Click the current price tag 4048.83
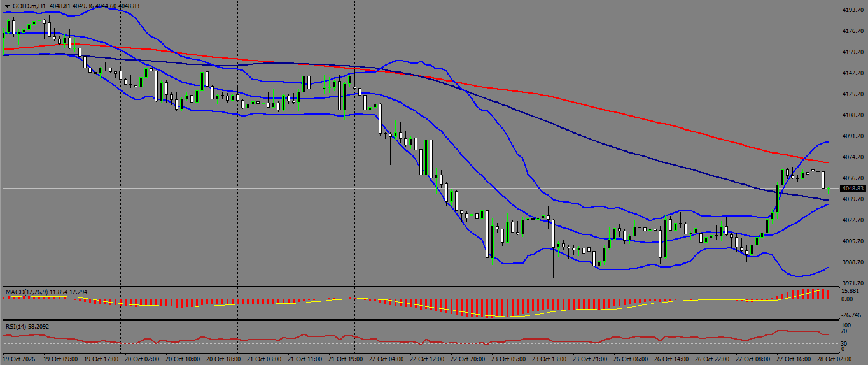The width and height of the screenshot is (868, 365). (853, 189)
